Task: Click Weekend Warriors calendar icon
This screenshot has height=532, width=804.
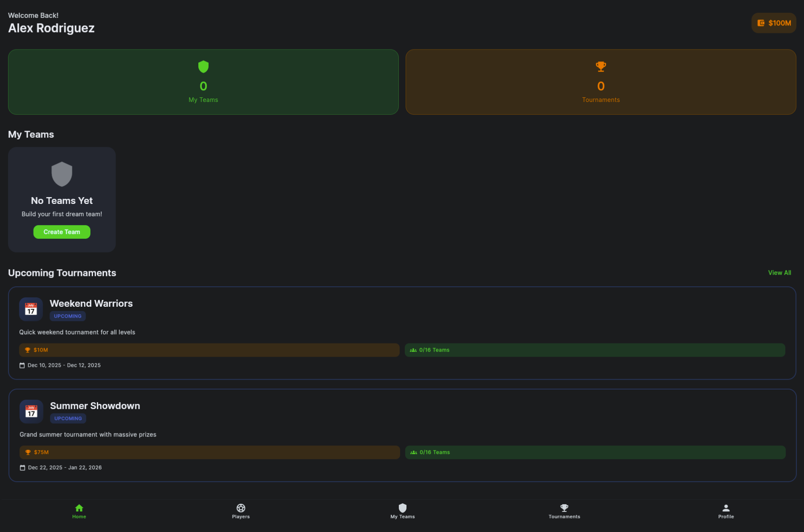Action: pyautogui.click(x=31, y=309)
